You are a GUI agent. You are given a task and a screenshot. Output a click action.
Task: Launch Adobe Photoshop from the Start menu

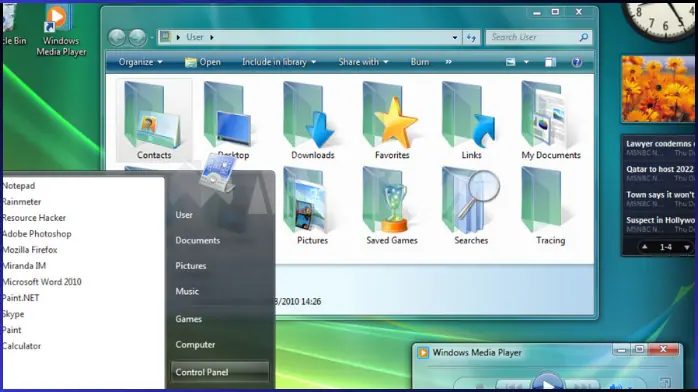tap(37, 234)
